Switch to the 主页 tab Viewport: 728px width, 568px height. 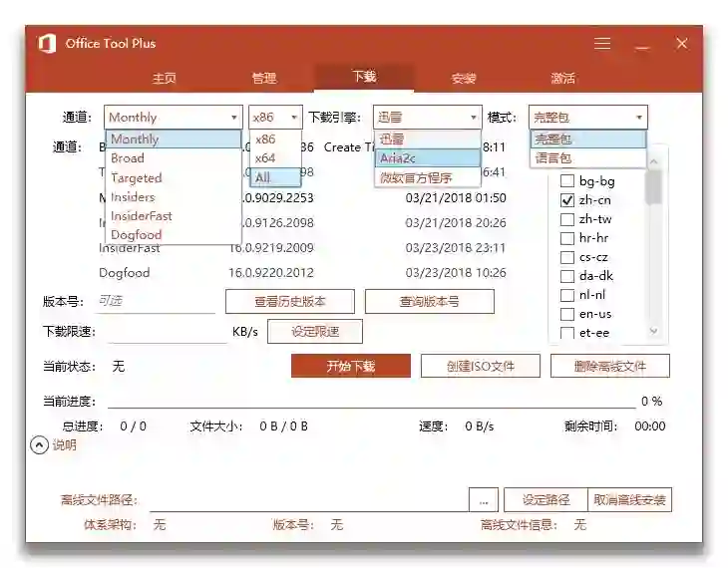pos(165,78)
